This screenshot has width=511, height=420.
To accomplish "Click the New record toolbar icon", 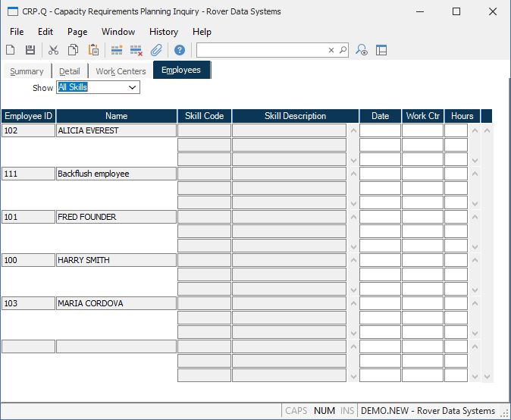I will tap(11, 50).
